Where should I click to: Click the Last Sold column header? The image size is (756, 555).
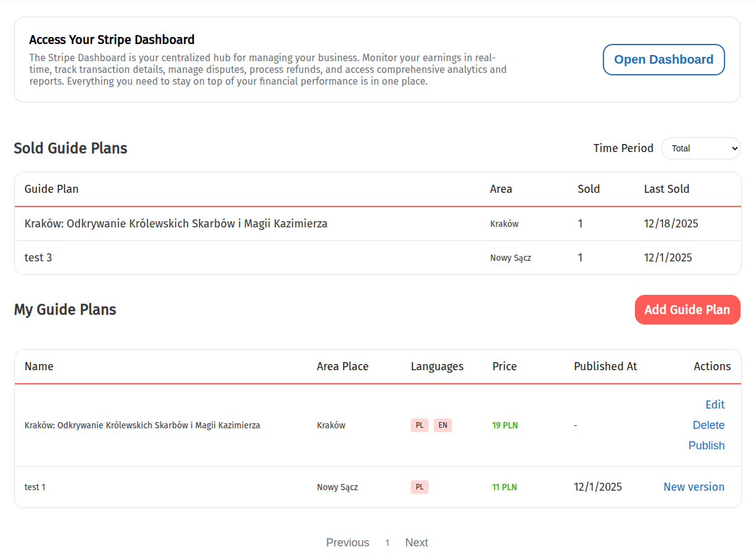click(x=666, y=189)
